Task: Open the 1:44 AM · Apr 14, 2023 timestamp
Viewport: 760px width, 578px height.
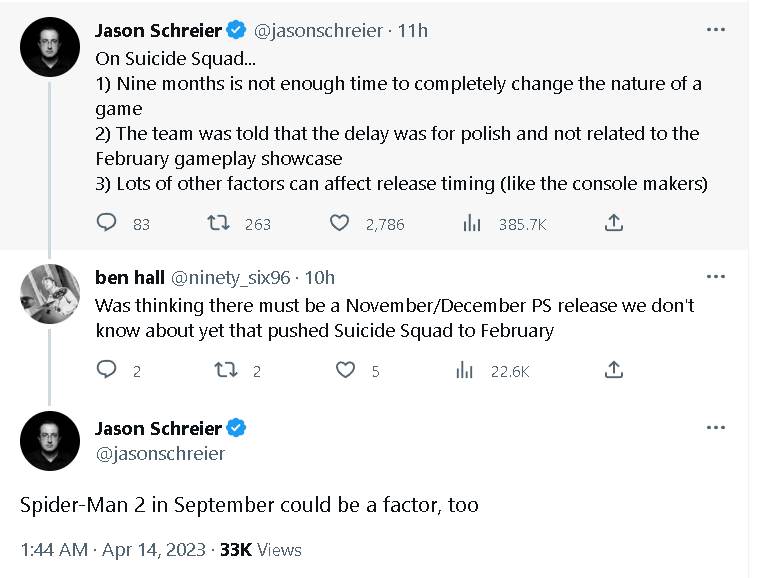Action: point(113,549)
